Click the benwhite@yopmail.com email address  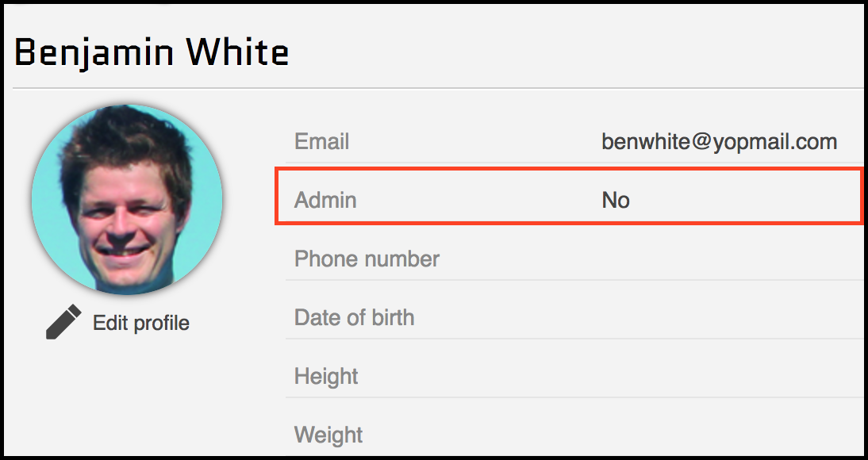click(719, 142)
